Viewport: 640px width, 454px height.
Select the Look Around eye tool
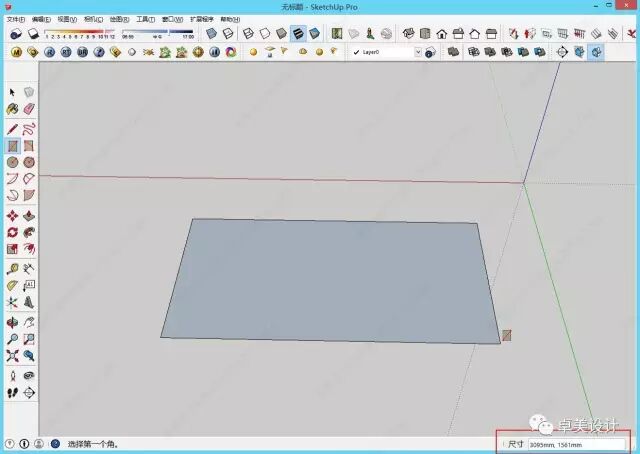coord(29,376)
